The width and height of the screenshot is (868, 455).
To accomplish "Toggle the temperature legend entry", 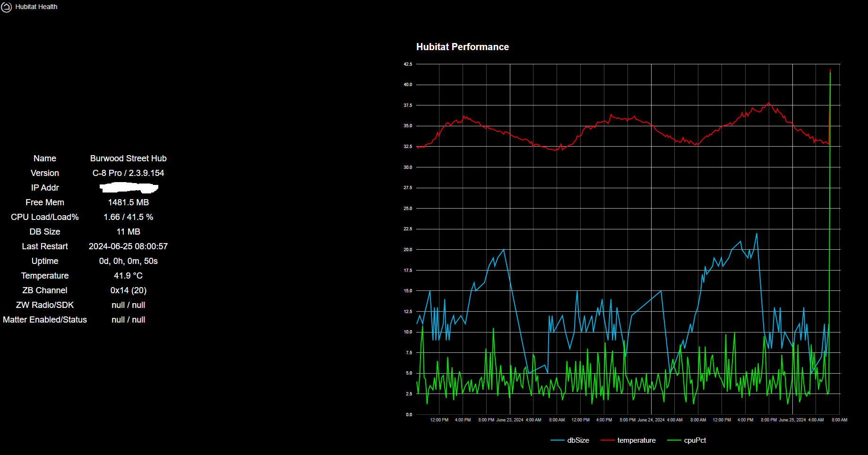I will pos(628,440).
